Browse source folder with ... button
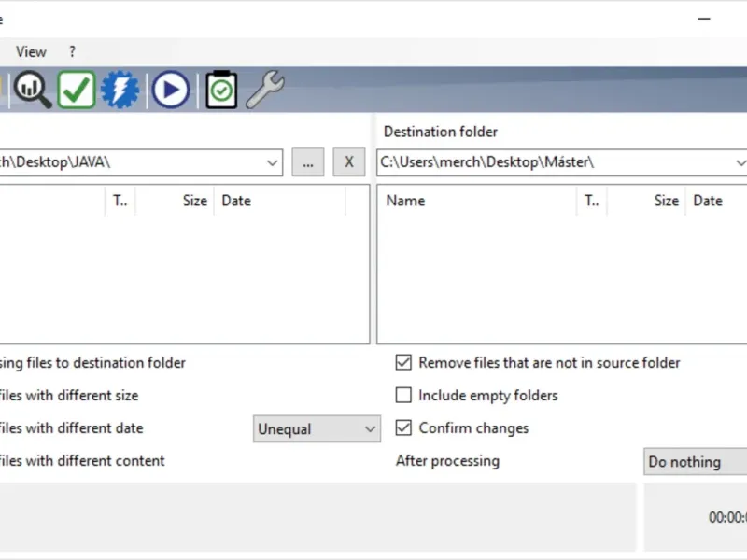Screen dimensions: 747x560 point(308,162)
